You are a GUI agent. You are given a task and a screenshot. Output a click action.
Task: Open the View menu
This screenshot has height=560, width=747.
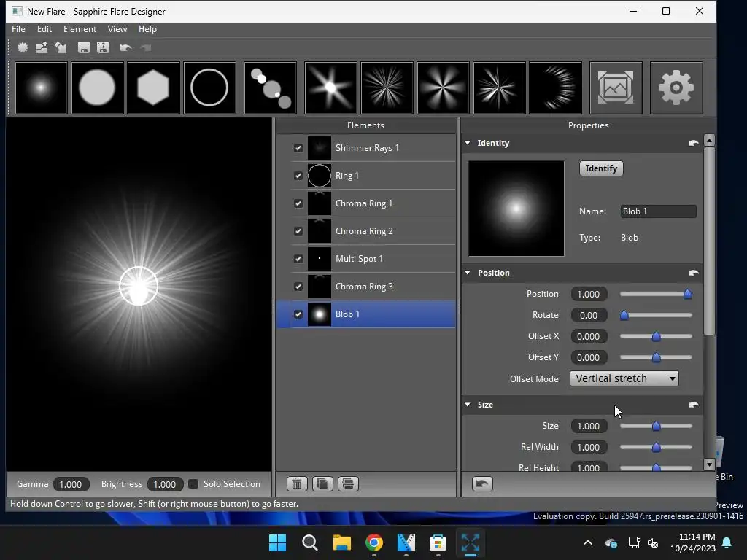coord(117,29)
